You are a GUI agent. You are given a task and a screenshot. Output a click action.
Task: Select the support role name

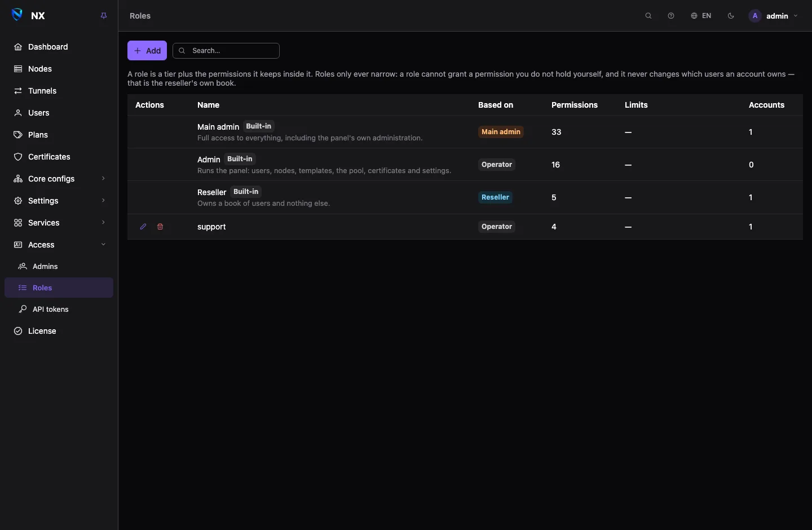click(x=211, y=227)
